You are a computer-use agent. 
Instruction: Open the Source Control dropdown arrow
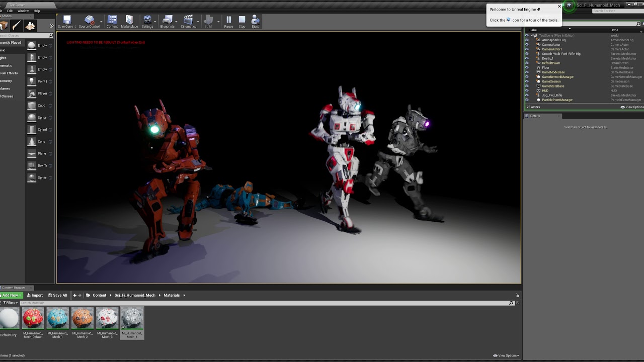tap(102, 22)
